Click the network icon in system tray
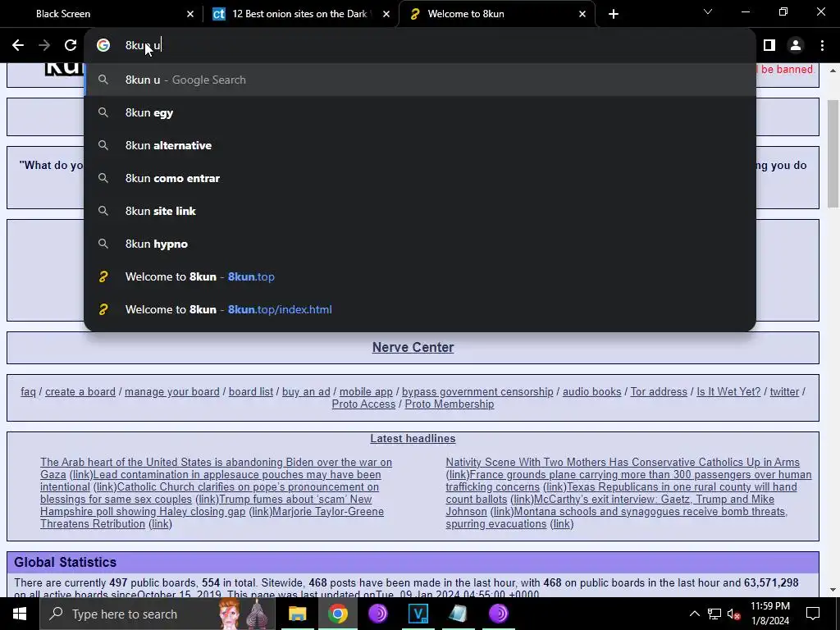Image resolution: width=840 pixels, height=630 pixels. point(714,614)
